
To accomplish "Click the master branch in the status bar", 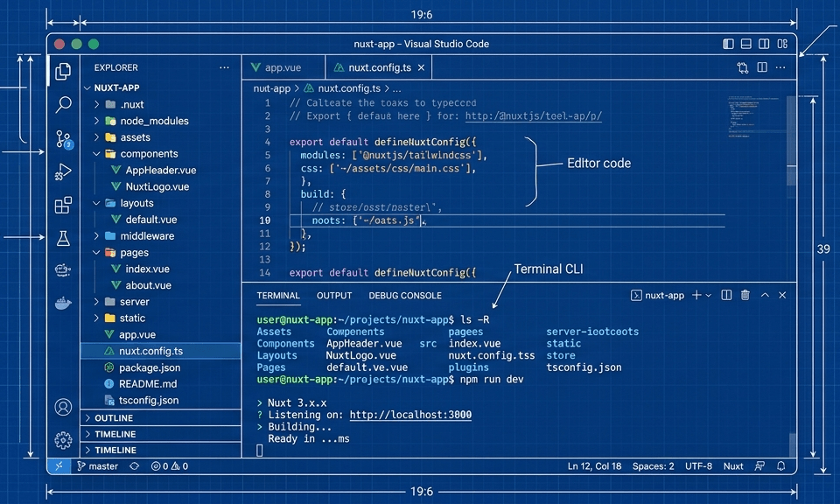I will [97, 466].
